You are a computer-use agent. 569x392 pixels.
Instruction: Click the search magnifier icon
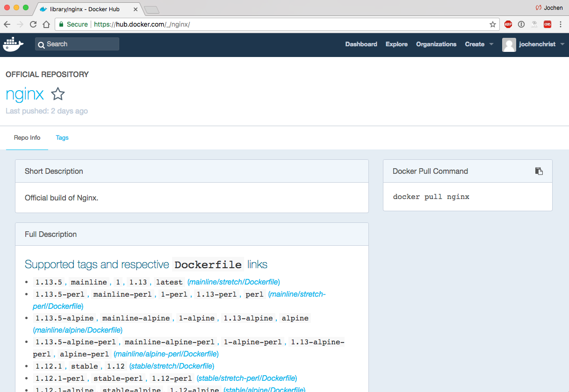coord(42,44)
